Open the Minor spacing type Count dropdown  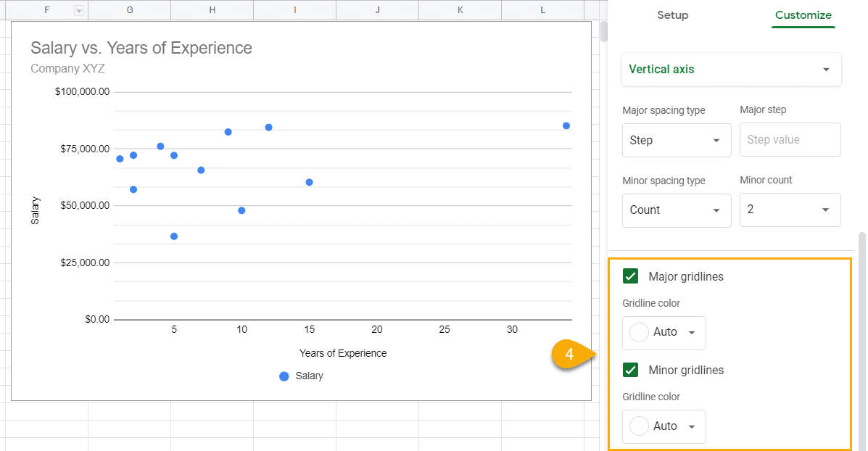pos(676,210)
